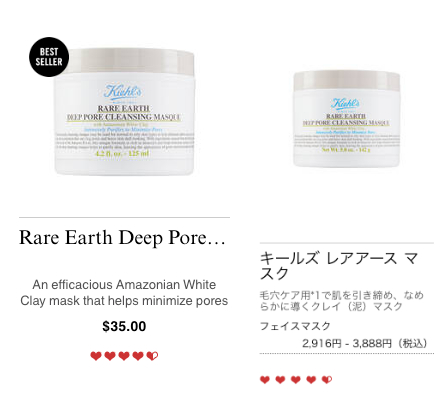Click the half-filled heart under $35.00
Viewport: 447px width, 402px height.
click(x=152, y=356)
